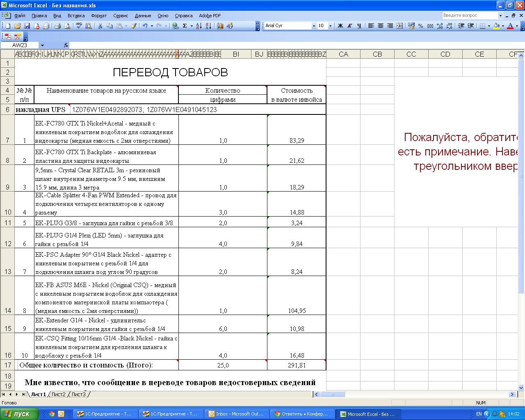
Task: Align text to the right
Action: [x=390, y=26]
